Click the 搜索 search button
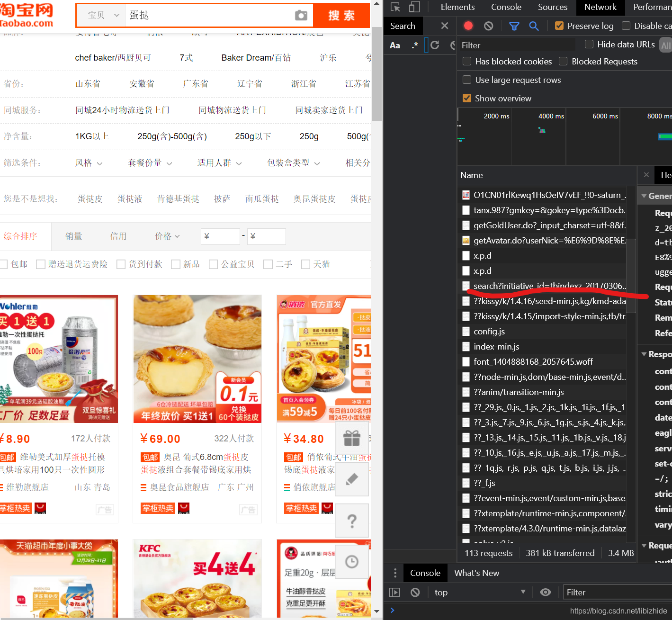 (x=341, y=16)
